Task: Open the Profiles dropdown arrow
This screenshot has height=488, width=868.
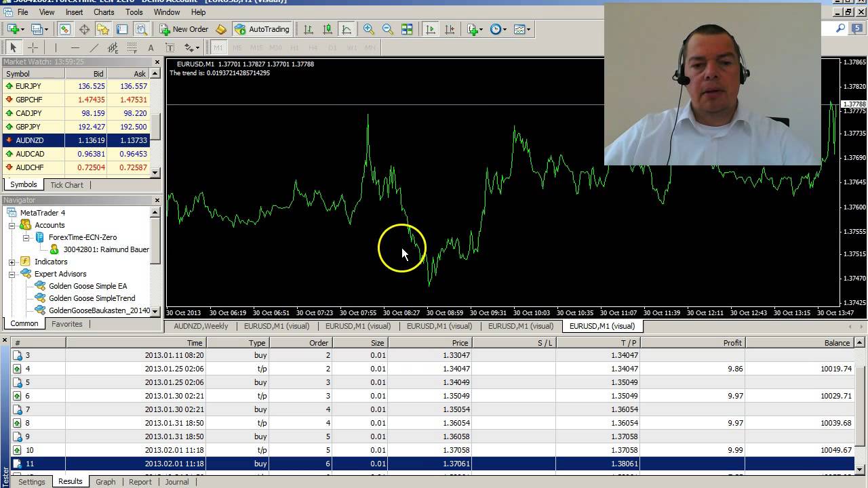Action: coord(46,29)
